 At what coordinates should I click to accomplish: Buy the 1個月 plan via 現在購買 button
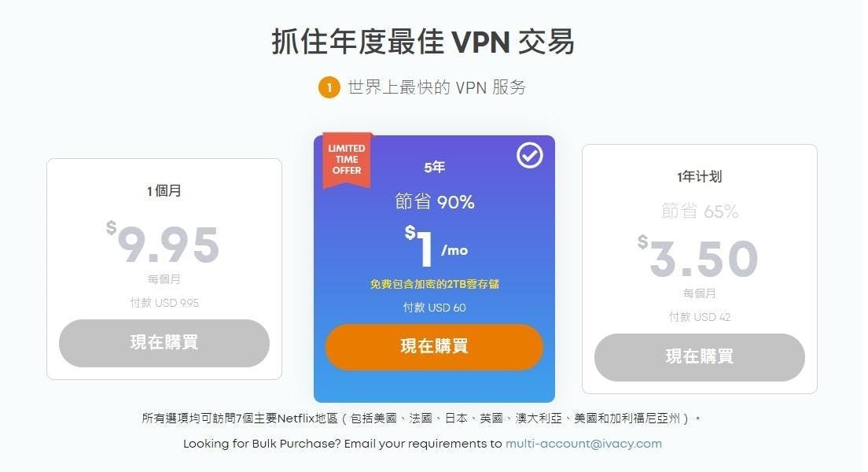[164, 343]
